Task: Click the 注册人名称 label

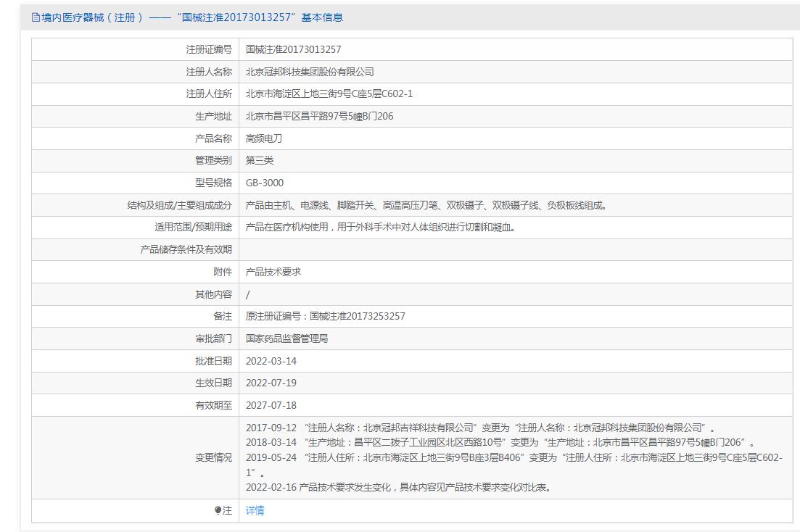Action: point(209,72)
